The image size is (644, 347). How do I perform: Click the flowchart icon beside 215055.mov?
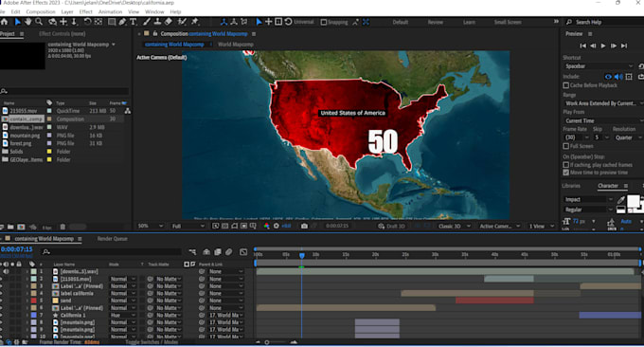(x=128, y=111)
